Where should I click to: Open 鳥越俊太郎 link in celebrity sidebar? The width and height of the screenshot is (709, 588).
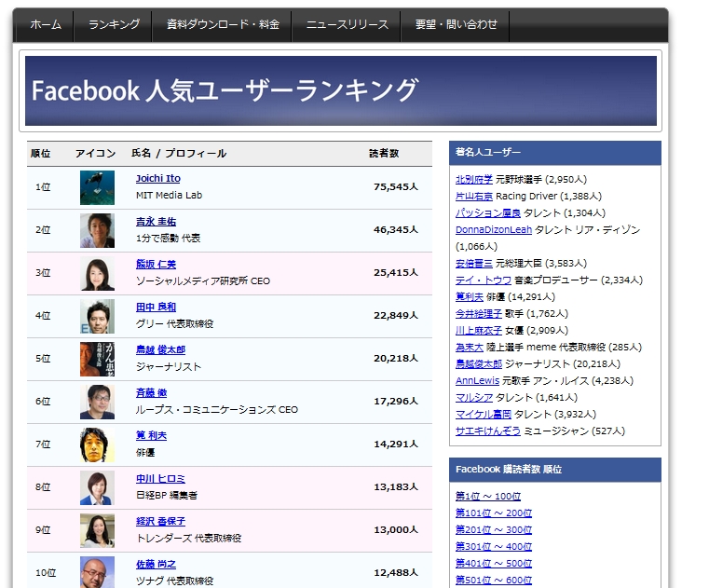[x=478, y=364]
